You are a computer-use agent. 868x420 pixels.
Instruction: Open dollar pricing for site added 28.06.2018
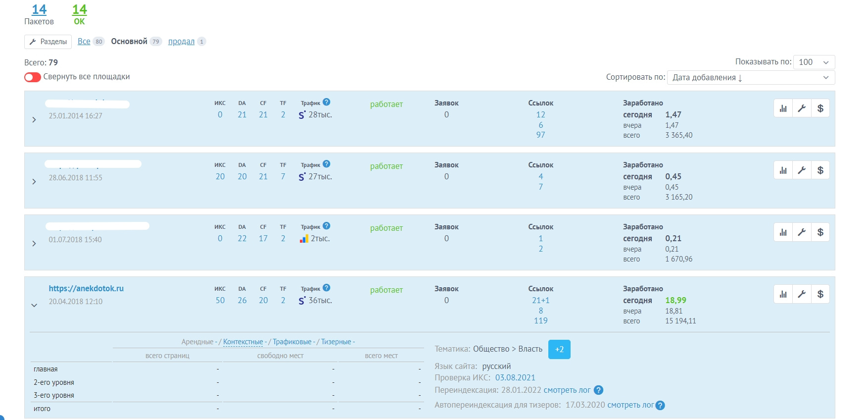click(820, 170)
